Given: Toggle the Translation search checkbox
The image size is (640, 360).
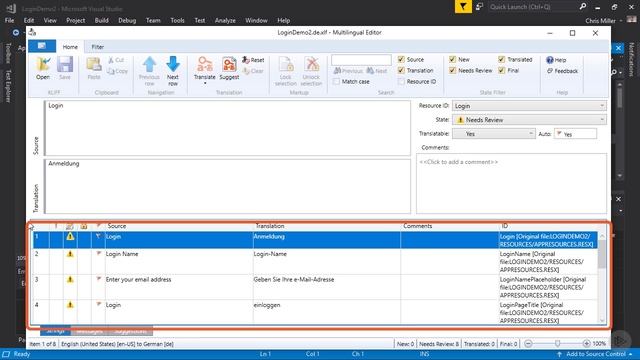Looking at the screenshot, I should coord(401,70).
